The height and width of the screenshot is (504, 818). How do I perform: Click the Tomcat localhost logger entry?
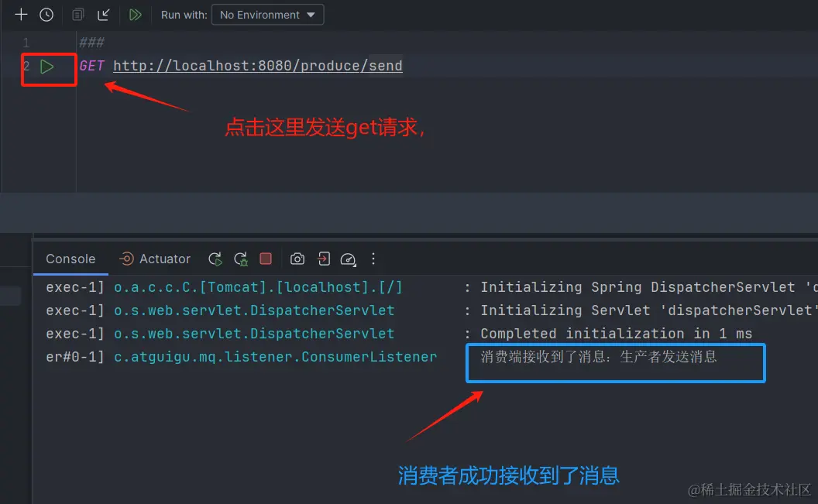click(x=258, y=287)
